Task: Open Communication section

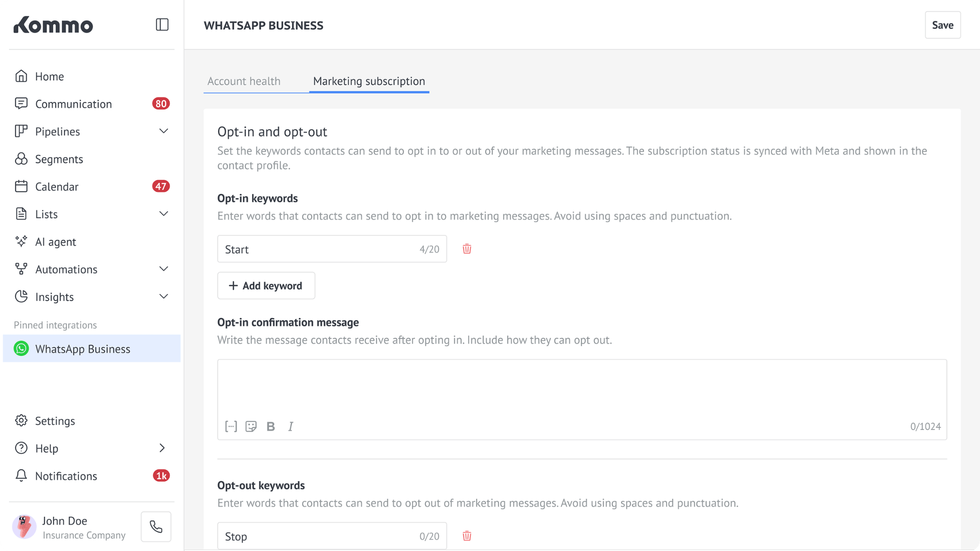Action: click(x=92, y=104)
